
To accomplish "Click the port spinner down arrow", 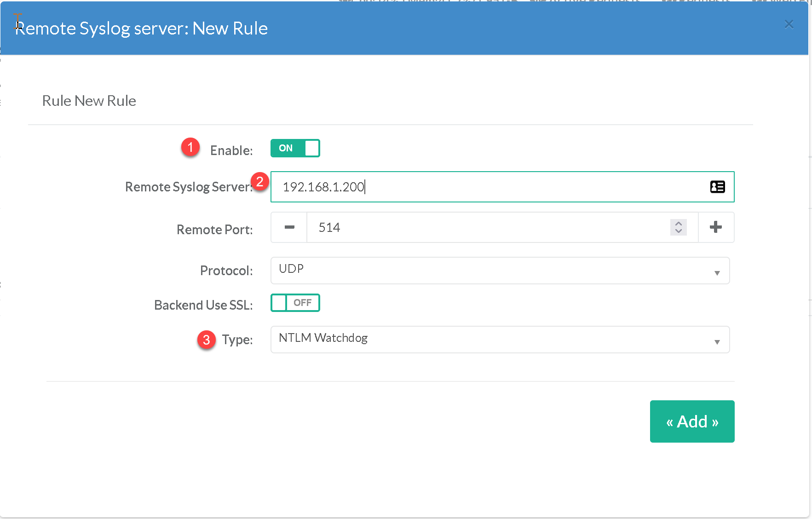I will tap(678, 231).
